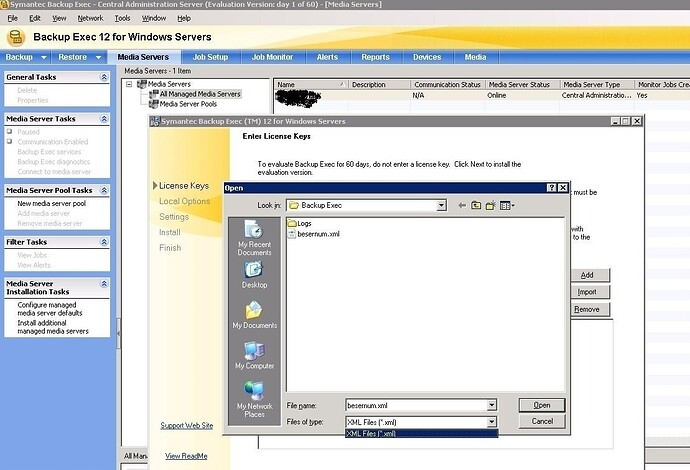This screenshot has height=470, width=690.
Task: Sort by Communication Status column header
Action: tap(447, 84)
